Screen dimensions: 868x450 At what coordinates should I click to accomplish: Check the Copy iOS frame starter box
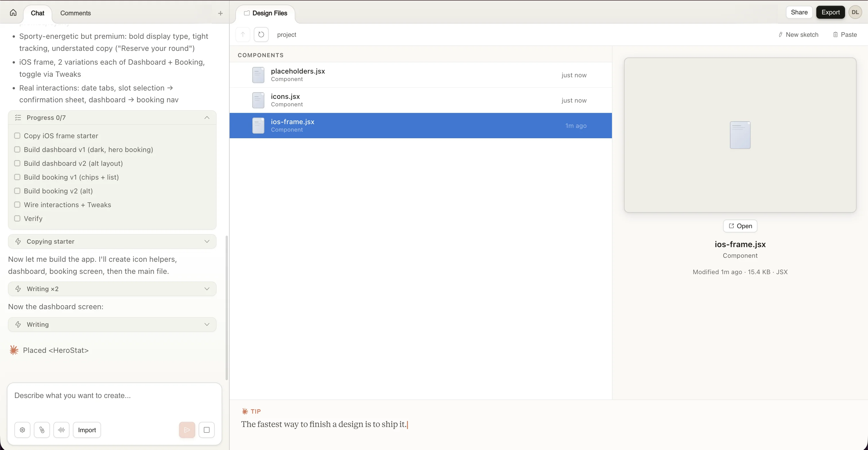pos(17,136)
